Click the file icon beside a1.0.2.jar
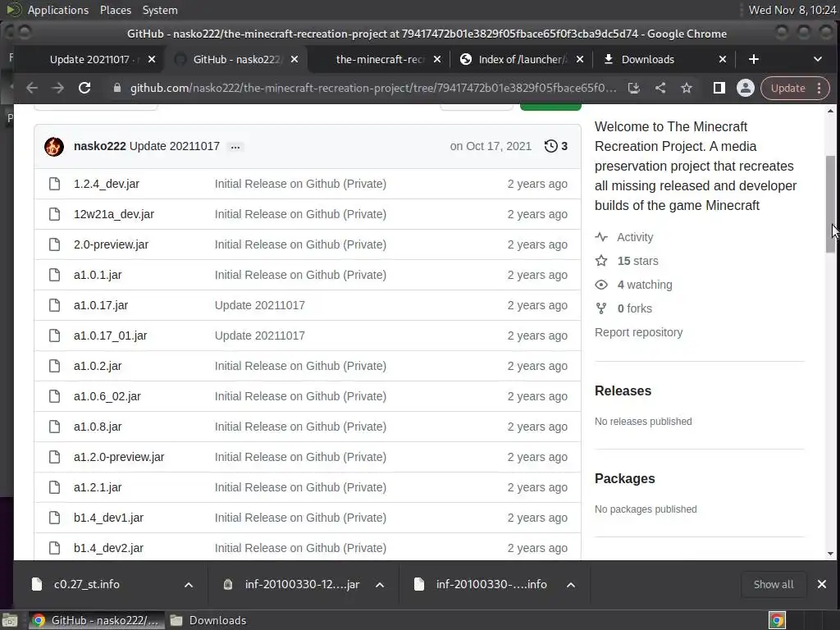The height and width of the screenshot is (630, 840). (x=55, y=366)
